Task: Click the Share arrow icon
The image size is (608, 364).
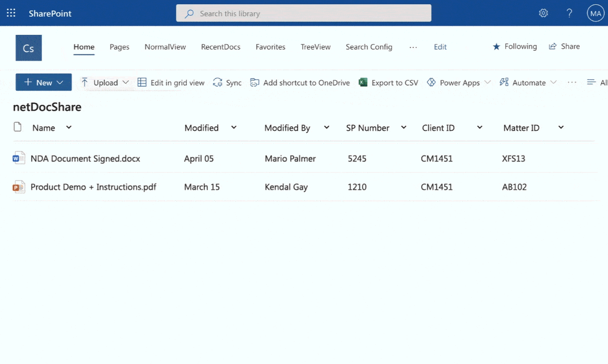Action: pyautogui.click(x=553, y=46)
